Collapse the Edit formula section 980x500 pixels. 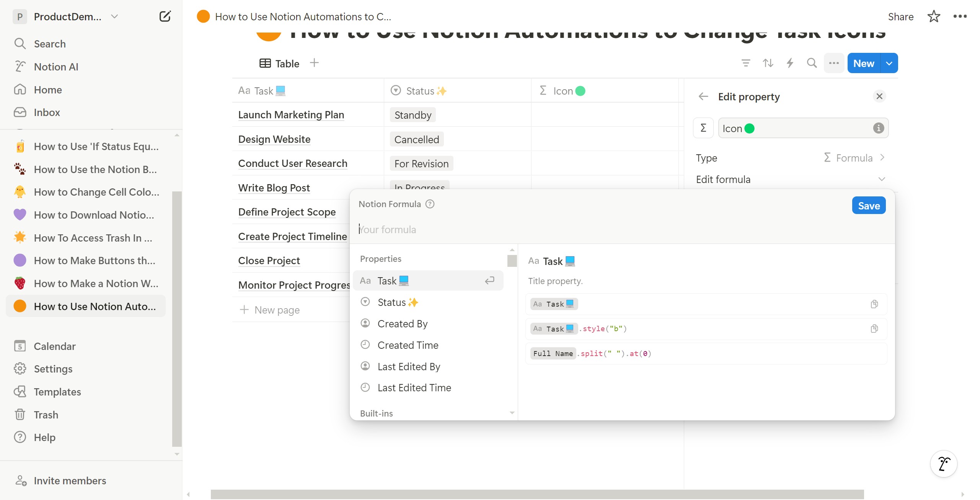click(x=882, y=179)
